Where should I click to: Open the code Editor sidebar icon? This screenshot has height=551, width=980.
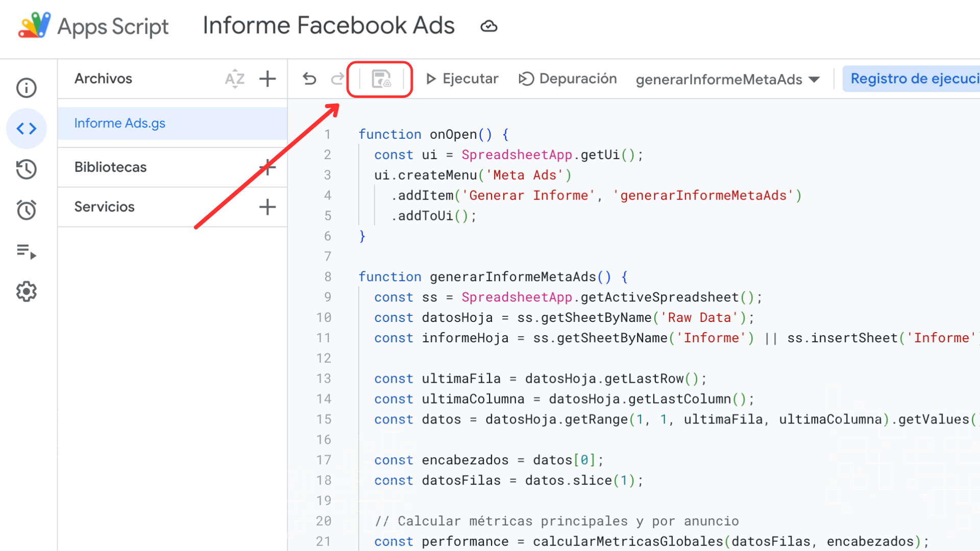click(x=27, y=129)
